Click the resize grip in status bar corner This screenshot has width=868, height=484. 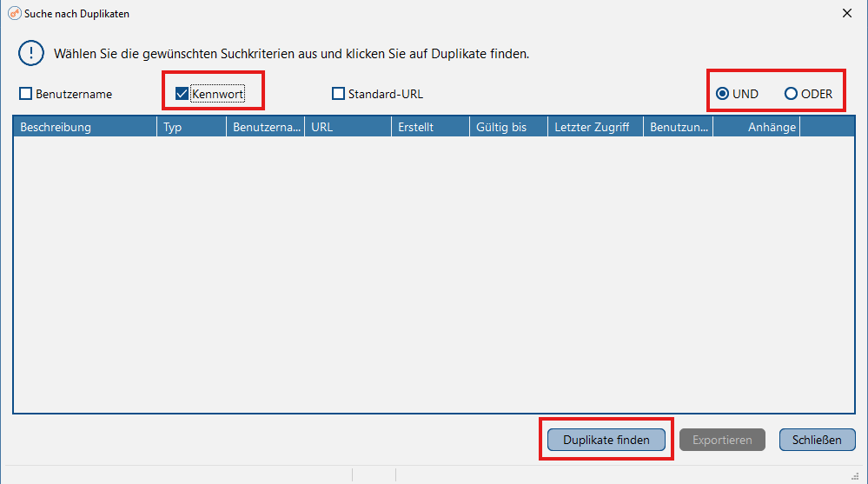point(855,475)
